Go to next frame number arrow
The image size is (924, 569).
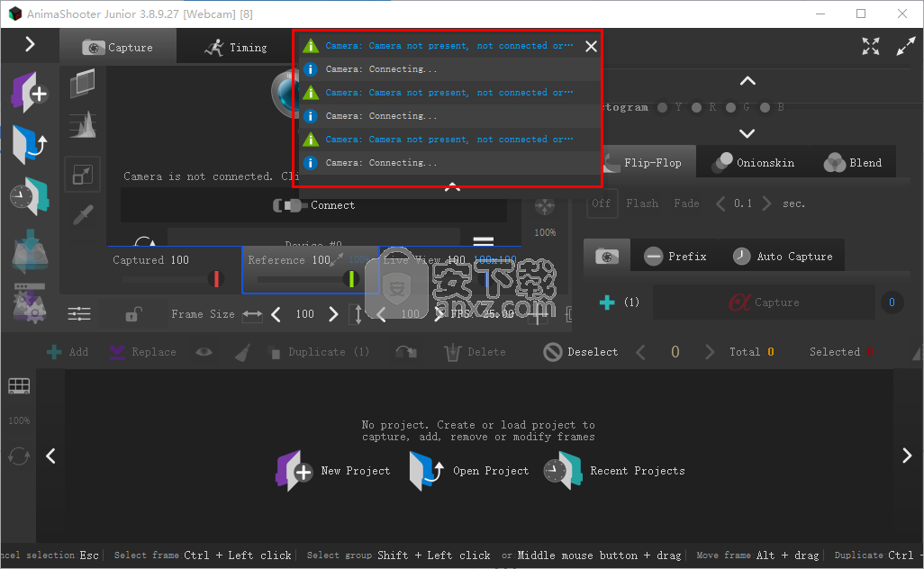click(710, 352)
